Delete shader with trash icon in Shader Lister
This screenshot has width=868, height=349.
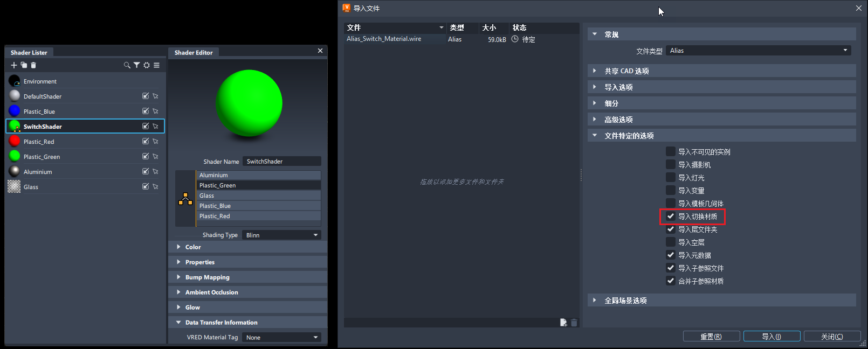(x=33, y=65)
